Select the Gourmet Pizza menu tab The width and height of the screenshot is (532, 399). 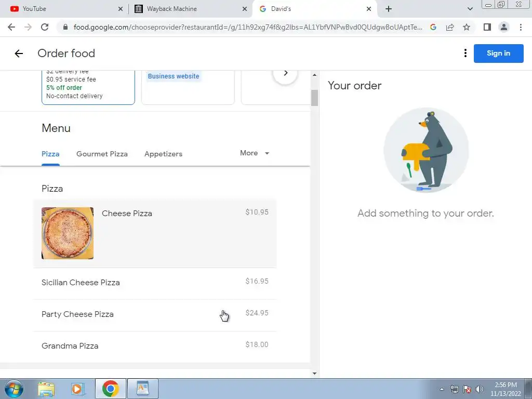coord(102,154)
